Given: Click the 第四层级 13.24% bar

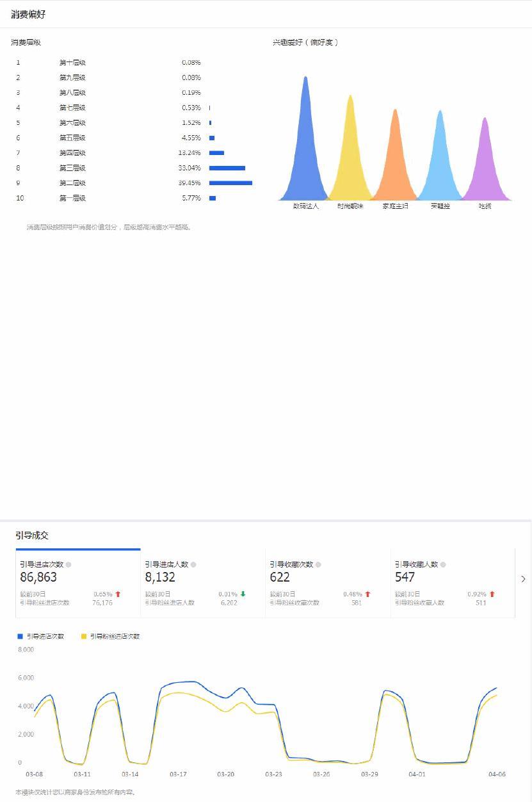Looking at the screenshot, I should tap(216, 152).
